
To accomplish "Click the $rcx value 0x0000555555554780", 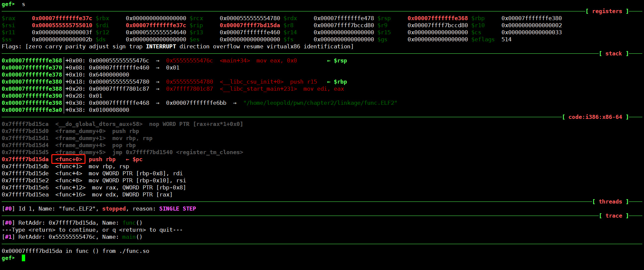I will [250, 18].
